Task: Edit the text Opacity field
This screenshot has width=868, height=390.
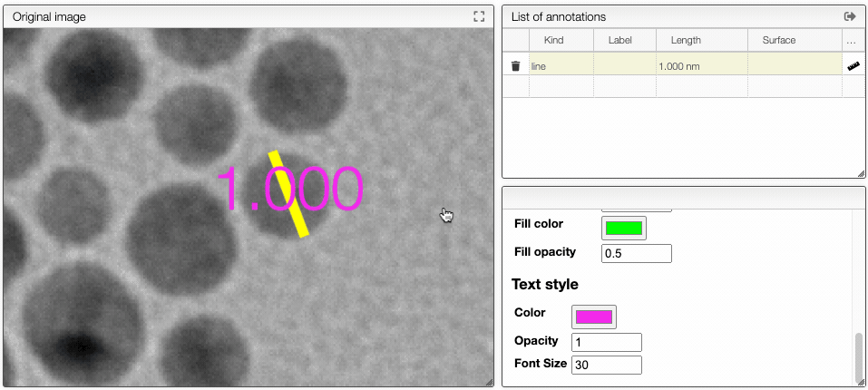Action: tap(607, 343)
